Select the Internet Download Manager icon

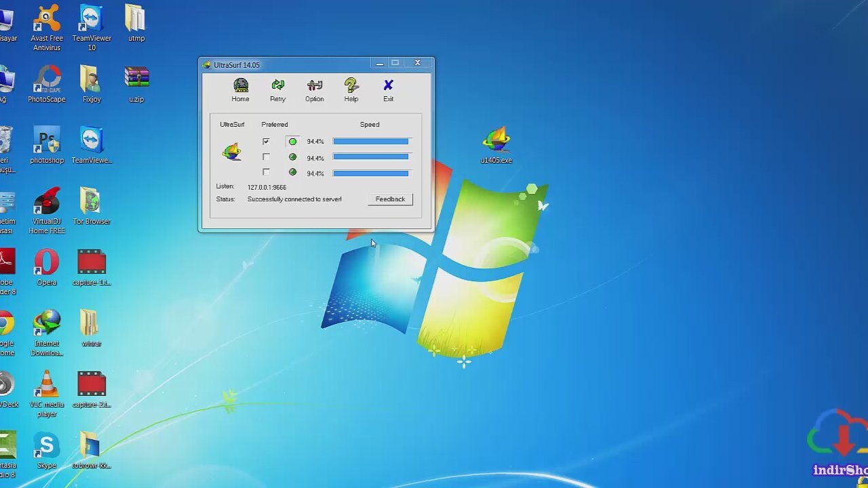(47, 333)
